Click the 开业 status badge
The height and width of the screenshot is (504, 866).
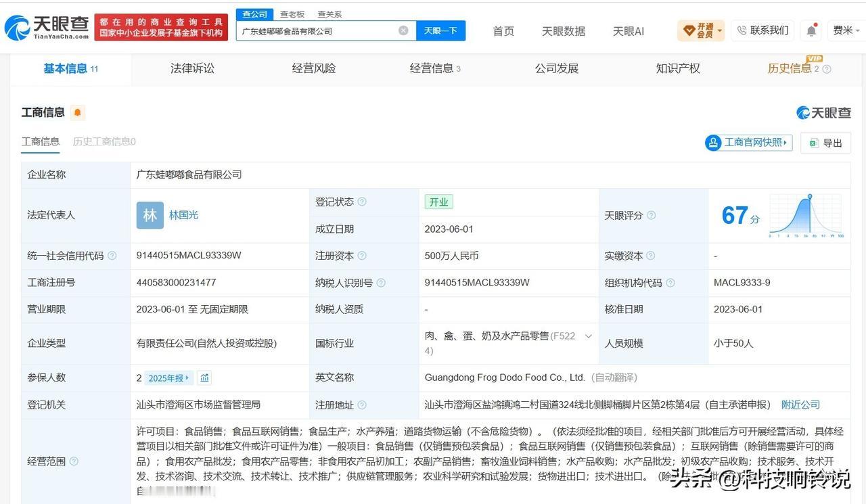pyautogui.click(x=438, y=202)
